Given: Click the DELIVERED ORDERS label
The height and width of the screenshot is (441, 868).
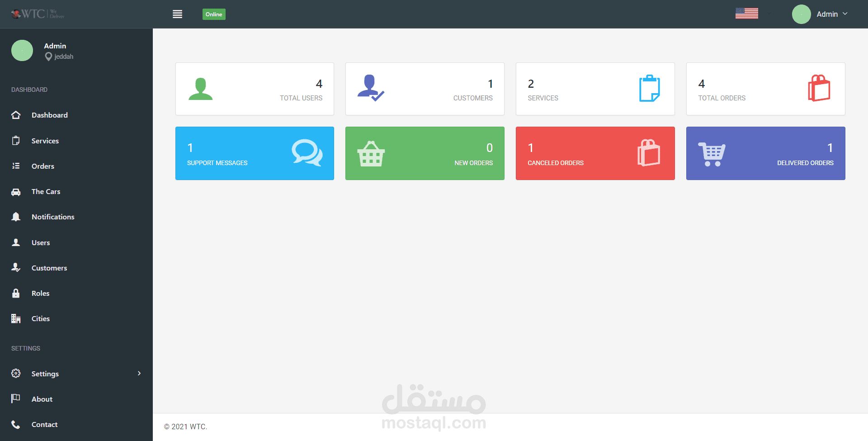Looking at the screenshot, I should coord(805,163).
